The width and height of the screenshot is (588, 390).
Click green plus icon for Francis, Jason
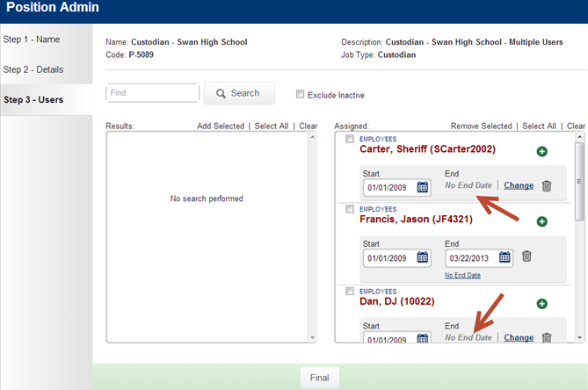coord(542,221)
